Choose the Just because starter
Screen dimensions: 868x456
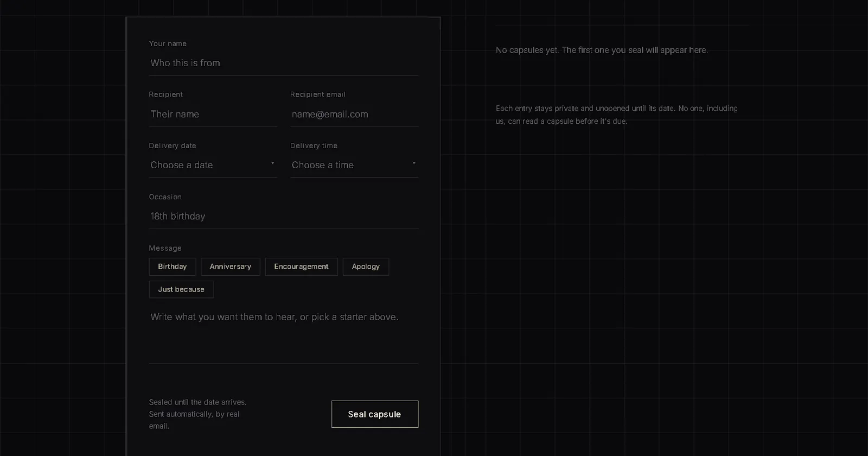(x=181, y=289)
